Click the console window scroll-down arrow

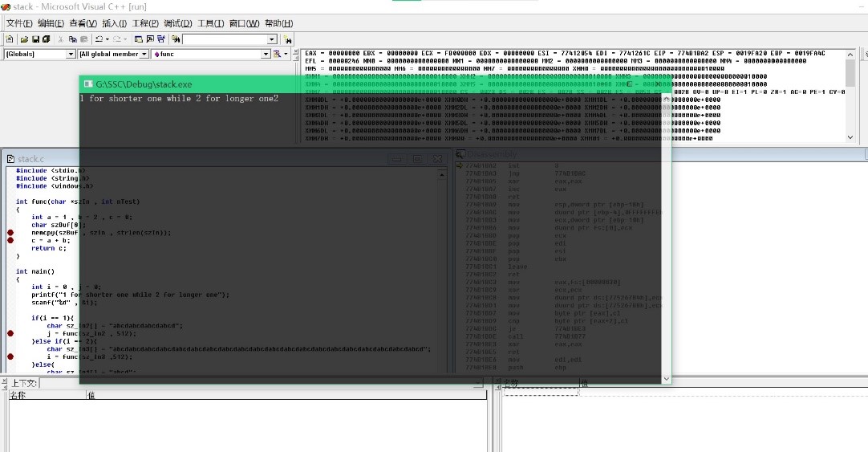point(666,379)
